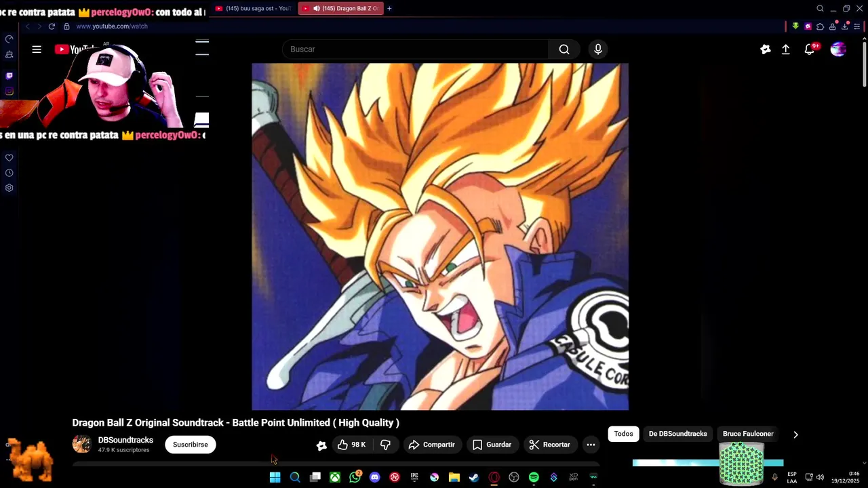Switch to the buu saga ost tab

coord(253,9)
